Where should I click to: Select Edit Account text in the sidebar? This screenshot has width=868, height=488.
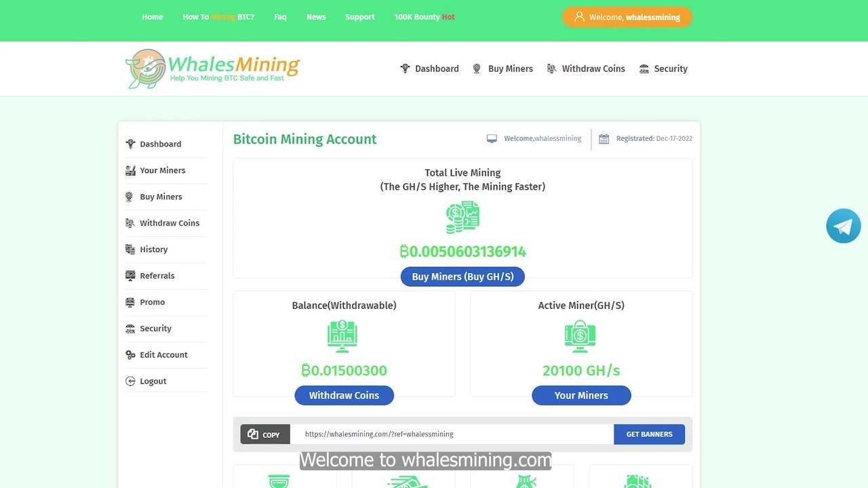pos(163,355)
